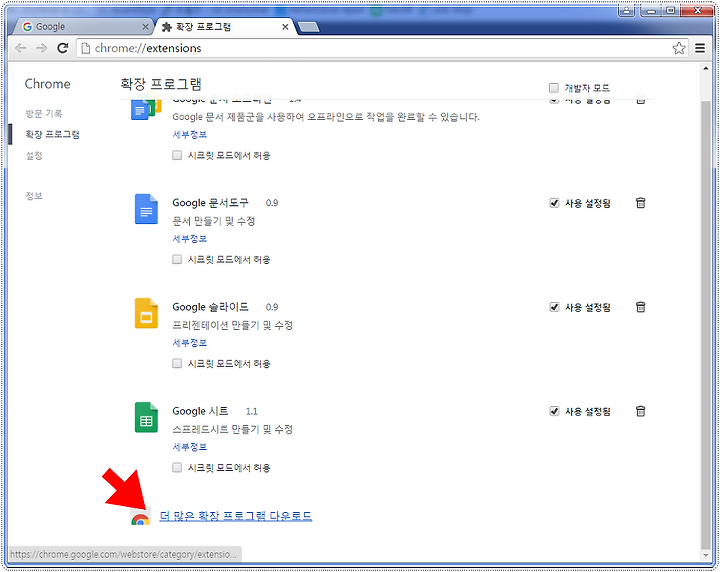Open 세부정보 for Google 문서도구
Screen dimensions: 720x572
pyautogui.click(x=190, y=238)
